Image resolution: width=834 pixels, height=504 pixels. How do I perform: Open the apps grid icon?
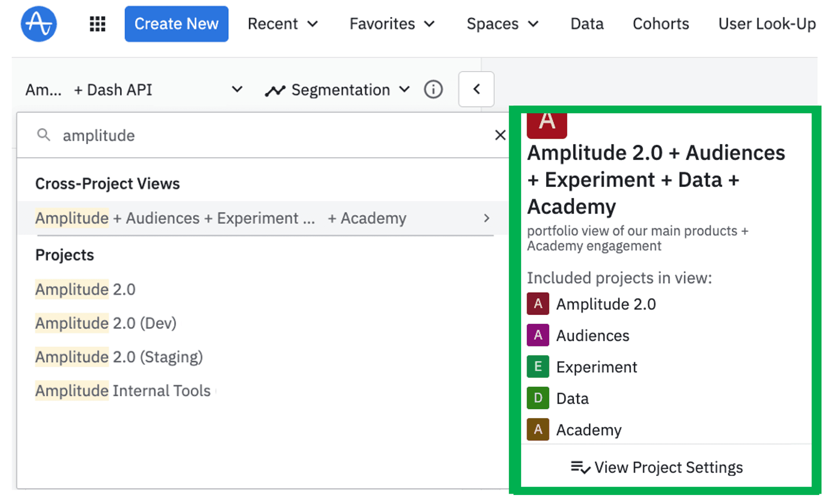coord(97,24)
